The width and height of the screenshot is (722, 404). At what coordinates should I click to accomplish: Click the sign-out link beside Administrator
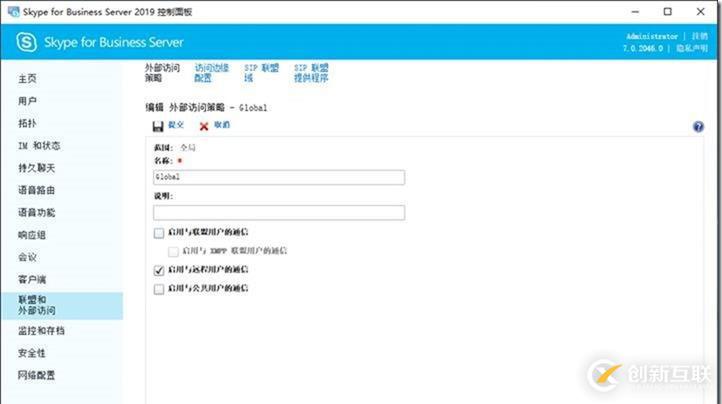(x=699, y=36)
